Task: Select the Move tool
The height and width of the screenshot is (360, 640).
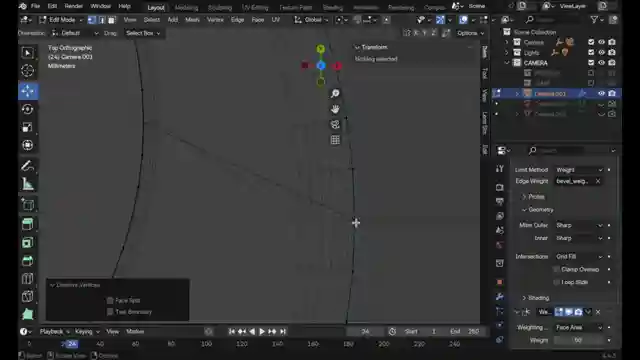Action: [27, 91]
